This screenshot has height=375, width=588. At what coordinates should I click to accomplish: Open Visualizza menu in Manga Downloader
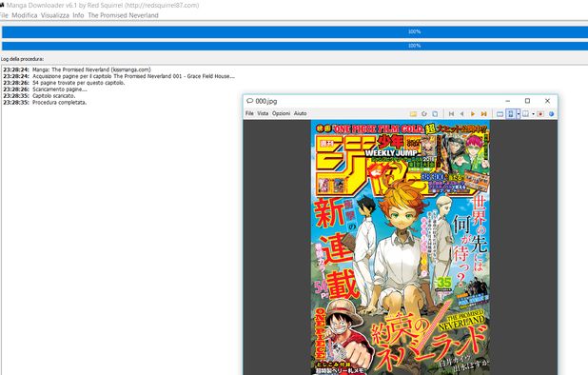pyautogui.click(x=55, y=15)
